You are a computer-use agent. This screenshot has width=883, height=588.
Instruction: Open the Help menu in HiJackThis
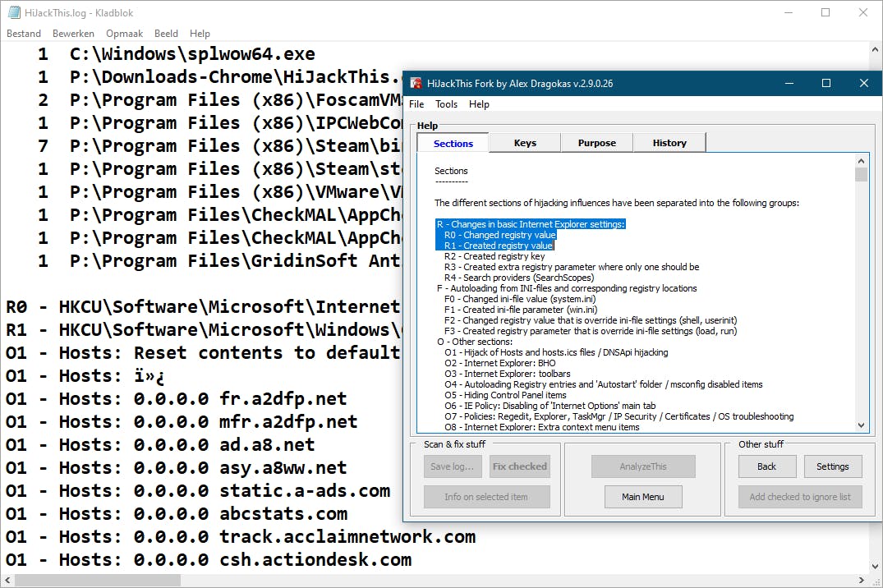point(479,104)
